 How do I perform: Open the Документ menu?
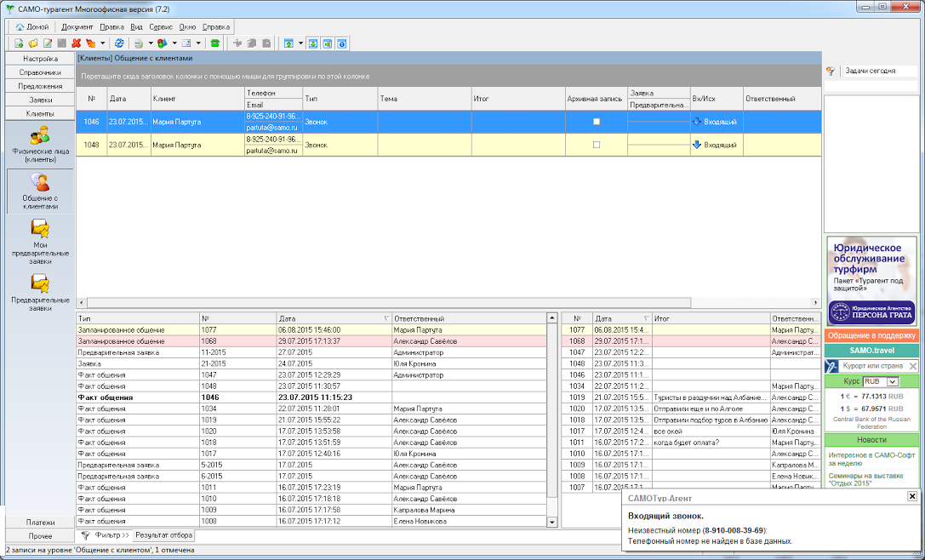point(77,27)
